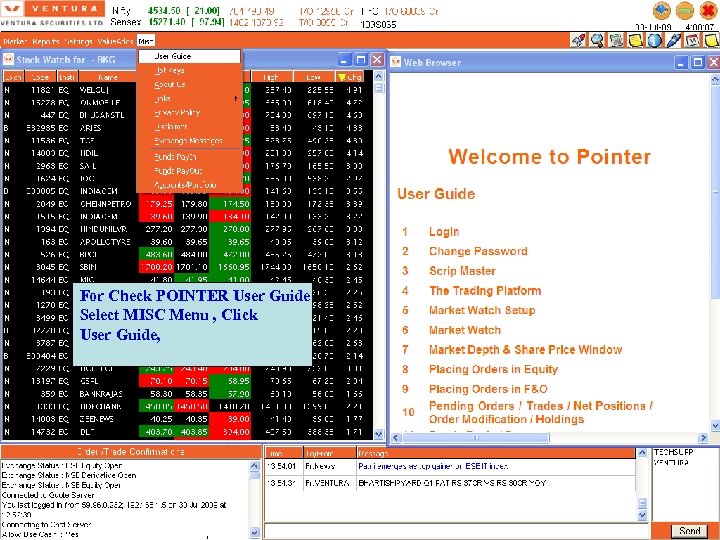
Task: Open the Placing Orders in F&O link
Action: point(488,389)
